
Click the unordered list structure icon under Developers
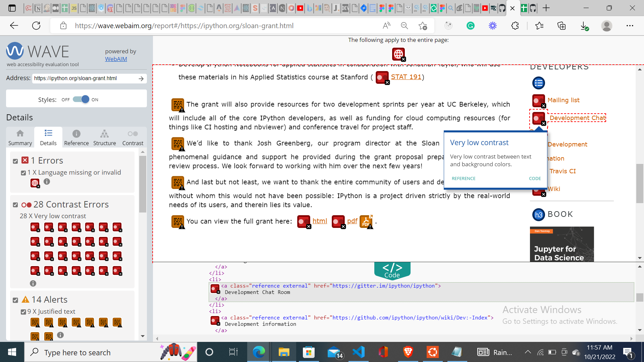coord(538,83)
